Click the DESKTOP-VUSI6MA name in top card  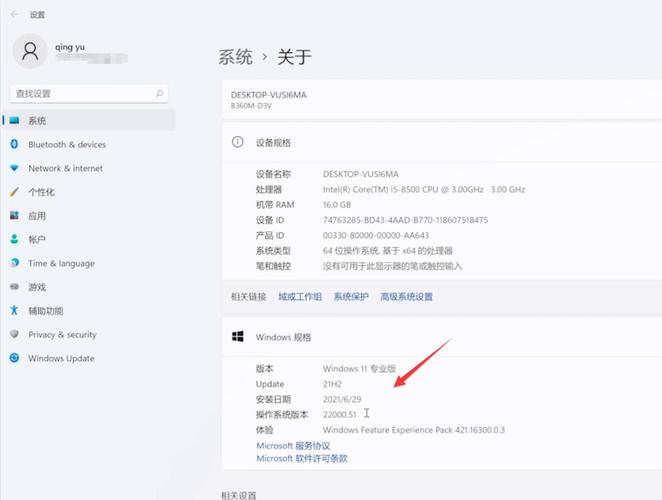click(x=269, y=95)
